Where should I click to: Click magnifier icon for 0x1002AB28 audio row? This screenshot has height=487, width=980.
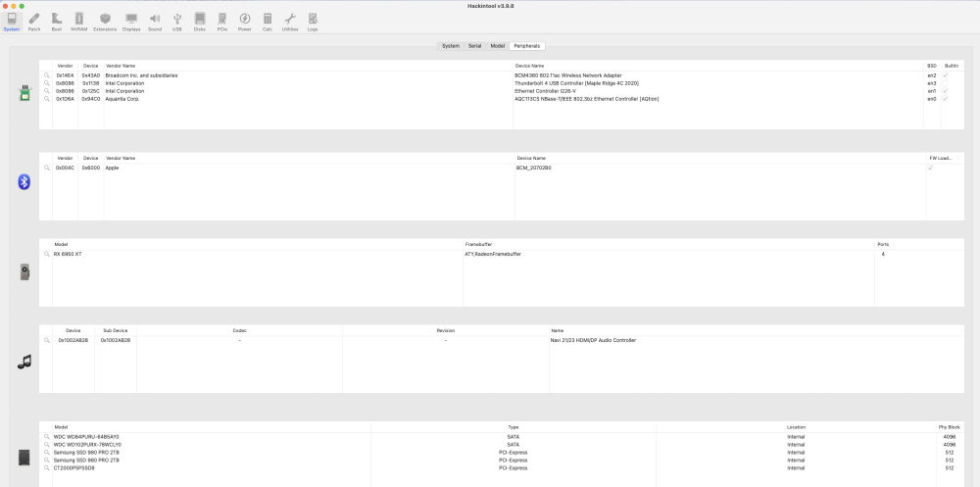point(46,341)
